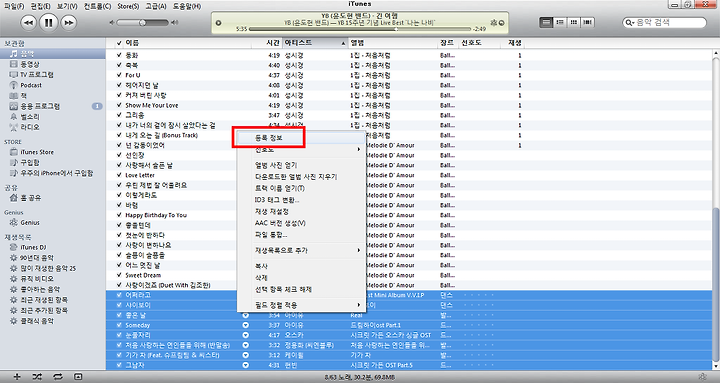
Task: Skip to the next track
Action: coord(68,23)
